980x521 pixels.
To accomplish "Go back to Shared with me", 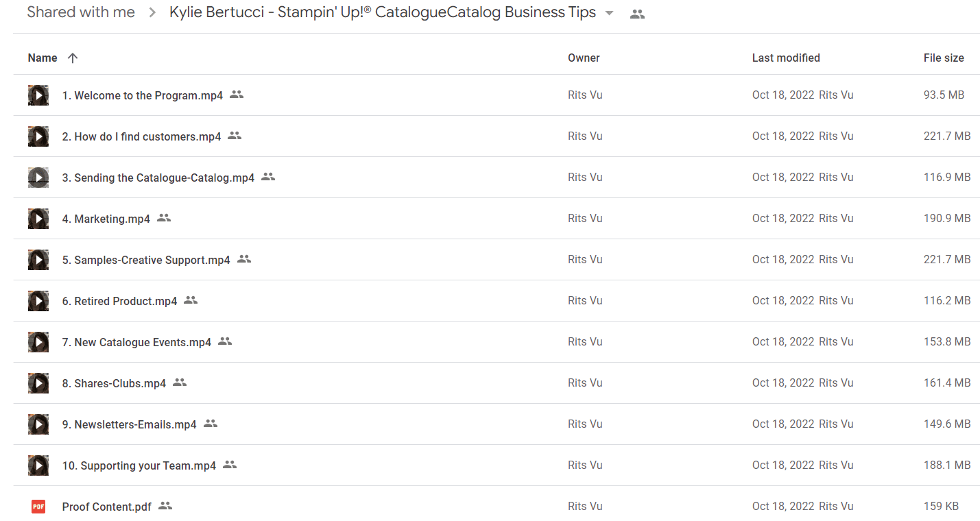I will [x=81, y=12].
